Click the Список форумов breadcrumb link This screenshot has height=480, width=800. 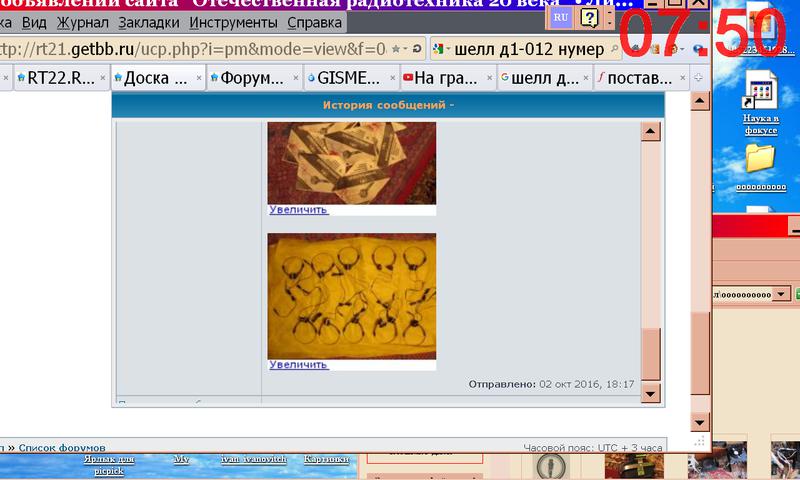(62, 448)
